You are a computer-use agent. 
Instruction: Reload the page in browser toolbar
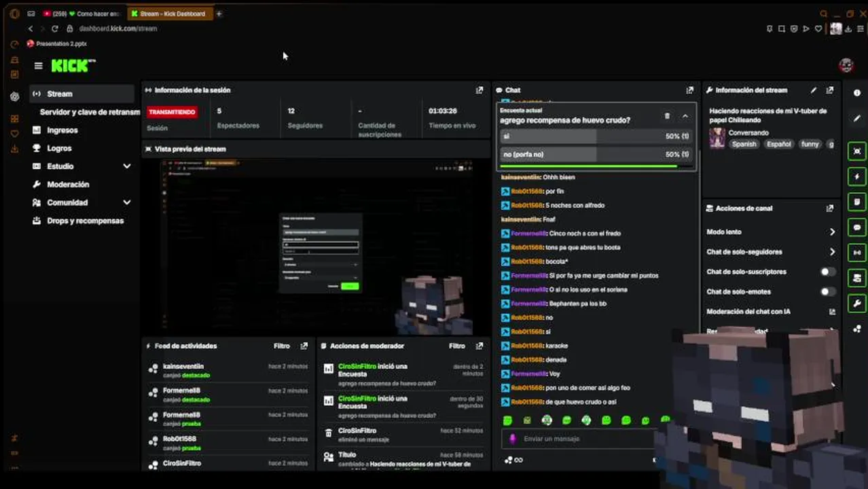point(55,29)
